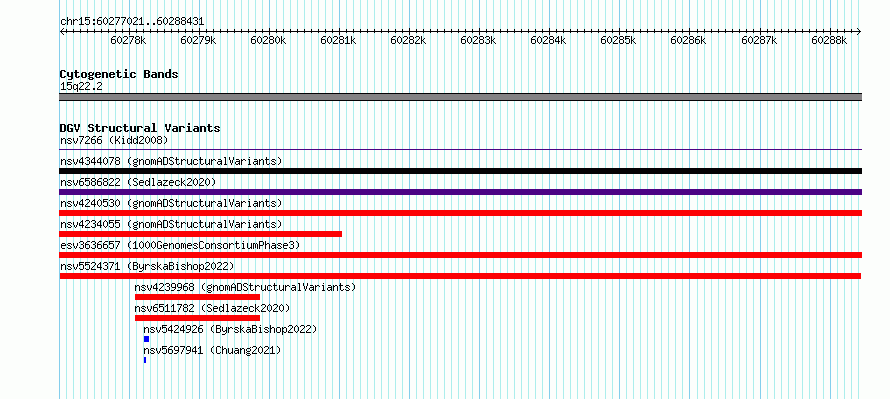Viewport: 890px width, 399px height.
Task: Select the nsv5697941 thin blue marker
Action: click(x=145, y=360)
